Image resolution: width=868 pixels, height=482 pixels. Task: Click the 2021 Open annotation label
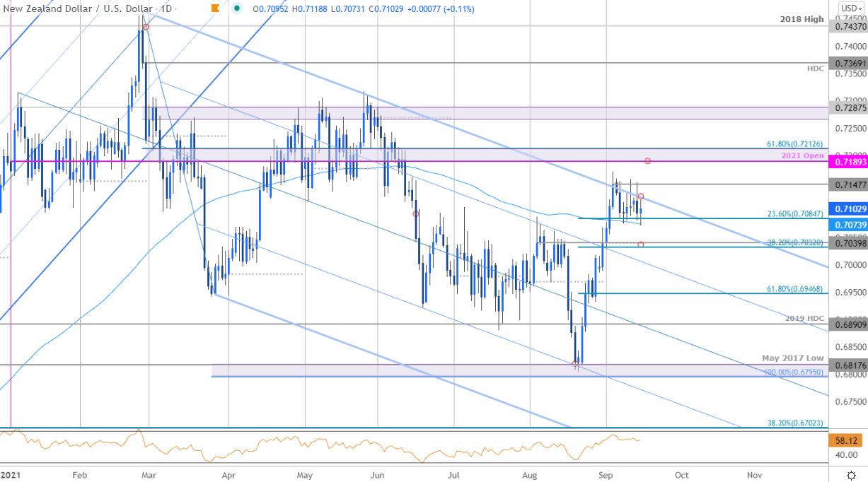803,155
